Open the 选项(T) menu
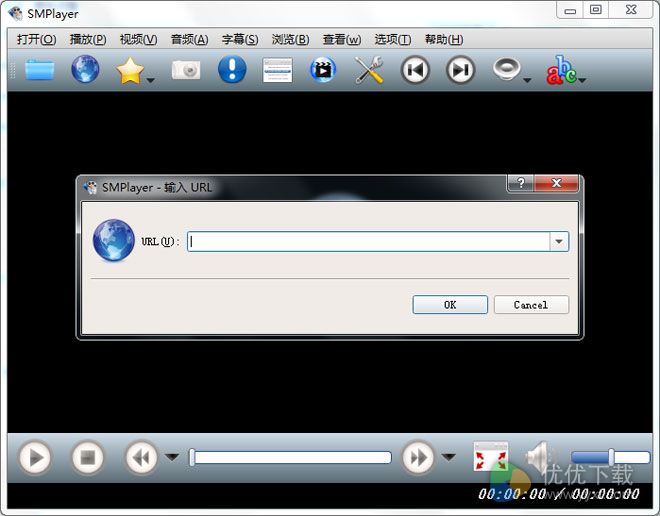 point(393,40)
